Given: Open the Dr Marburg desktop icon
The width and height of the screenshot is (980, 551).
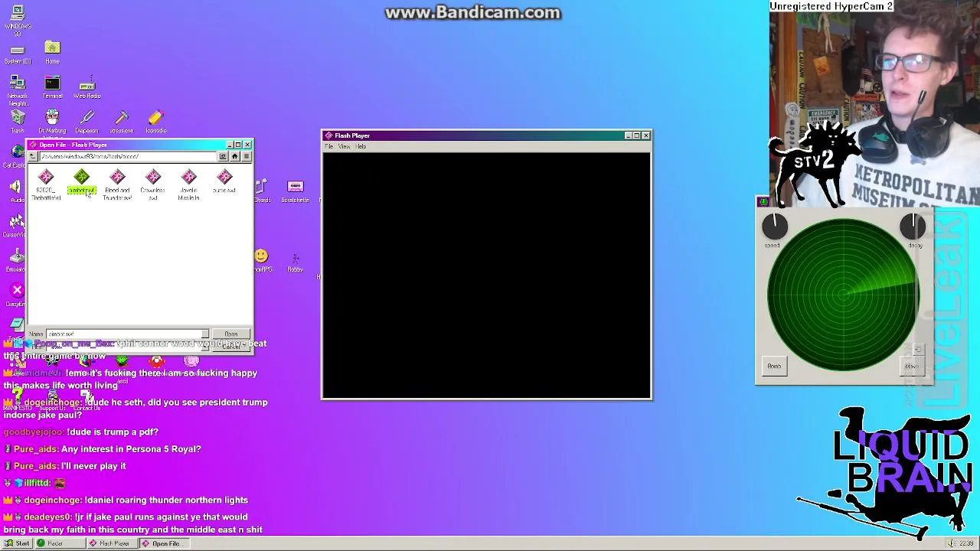Looking at the screenshot, I should (x=52, y=121).
